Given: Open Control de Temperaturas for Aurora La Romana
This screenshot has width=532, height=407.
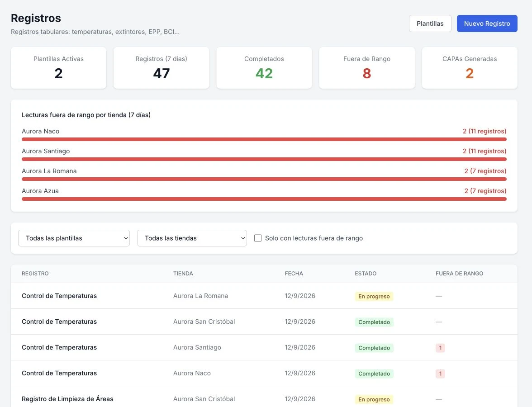Looking at the screenshot, I should (x=59, y=296).
